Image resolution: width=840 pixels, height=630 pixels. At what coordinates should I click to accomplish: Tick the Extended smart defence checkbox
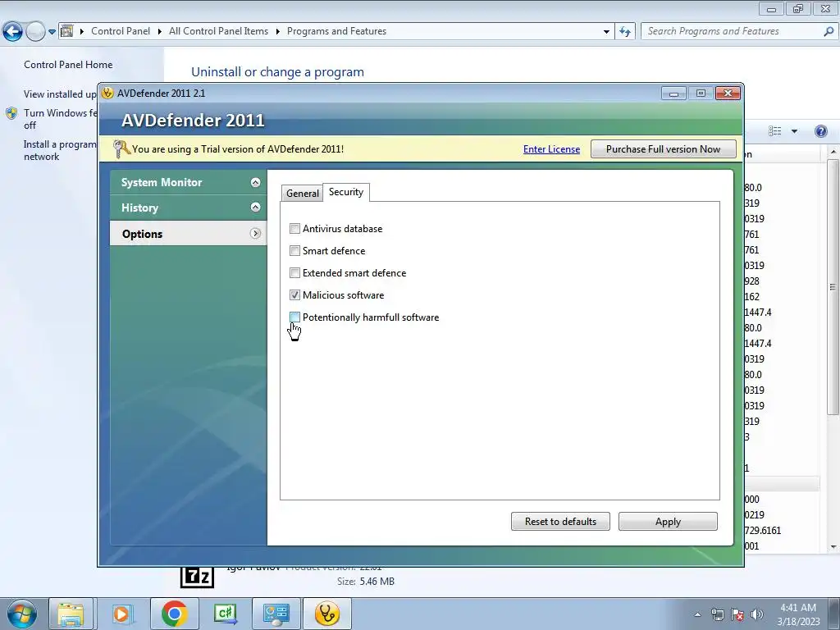[294, 273]
